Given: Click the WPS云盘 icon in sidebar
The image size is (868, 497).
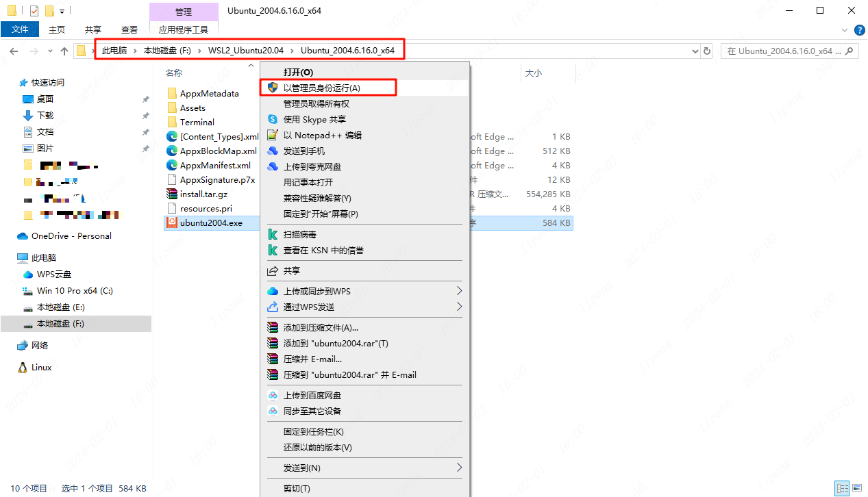Looking at the screenshot, I should 28,274.
